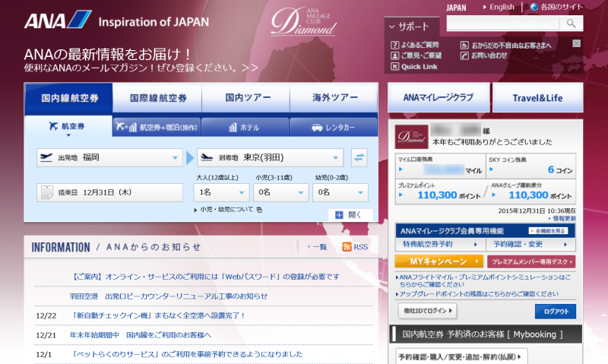The height and width of the screenshot is (364, 608).
Task: Swap departure and arrival airports icon
Action: [x=359, y=157]
